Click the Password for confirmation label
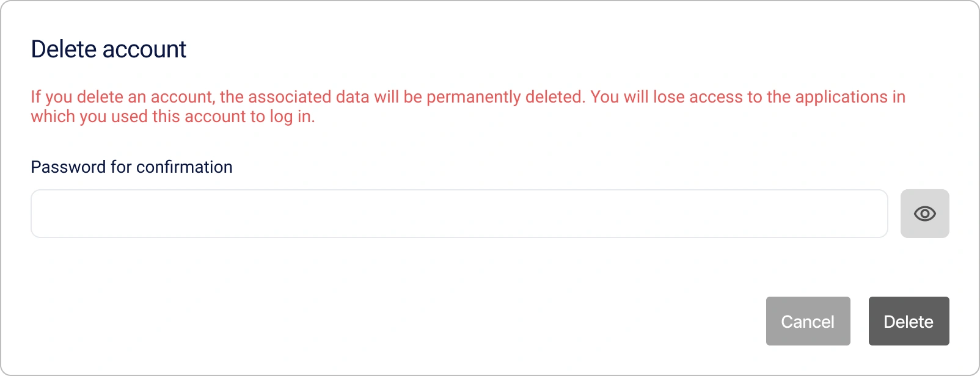980x376 pixels. click(x=131, y=167)
